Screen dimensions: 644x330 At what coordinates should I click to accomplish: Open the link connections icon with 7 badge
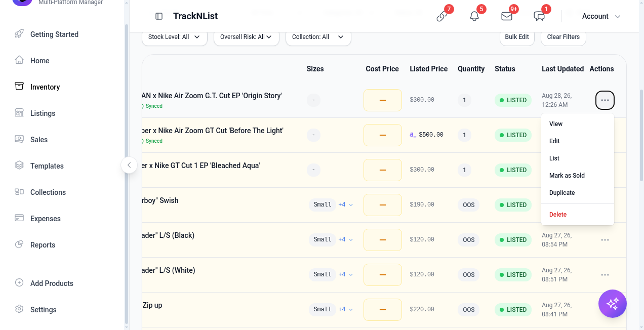pos(442,16)
